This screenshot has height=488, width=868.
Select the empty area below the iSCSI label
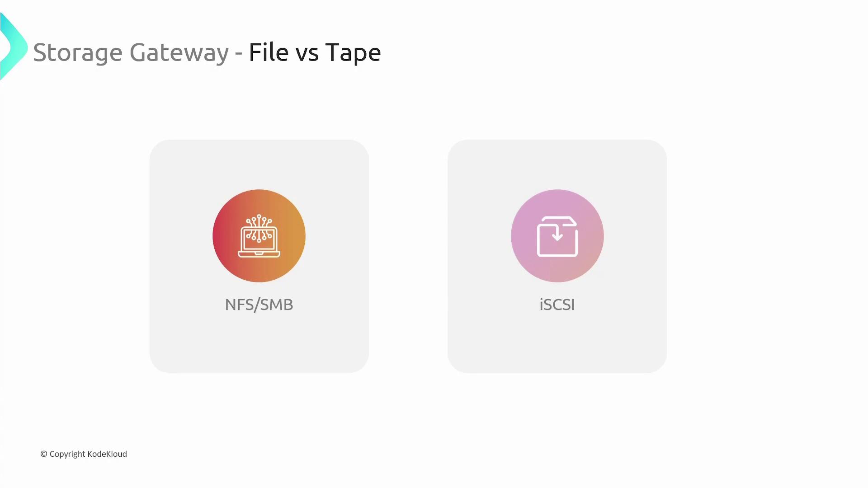(x=557, y=343)
